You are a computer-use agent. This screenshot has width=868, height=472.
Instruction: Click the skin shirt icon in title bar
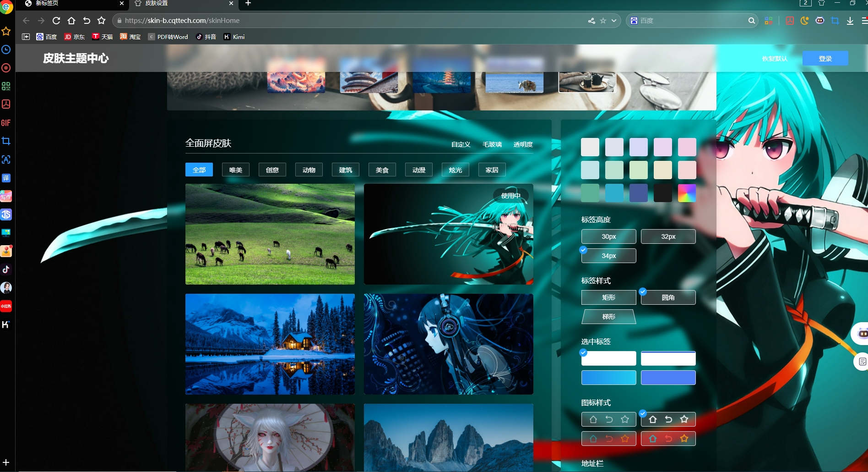point(821,3)
